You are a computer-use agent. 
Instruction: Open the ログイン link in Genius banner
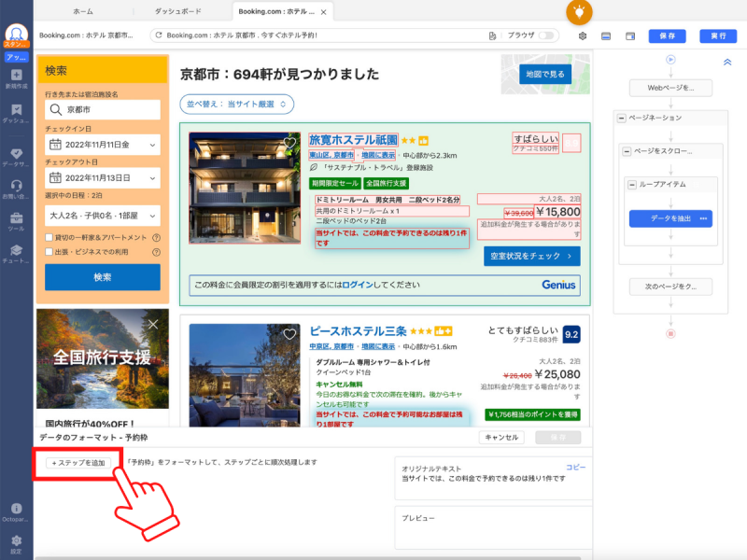[358, 285]
